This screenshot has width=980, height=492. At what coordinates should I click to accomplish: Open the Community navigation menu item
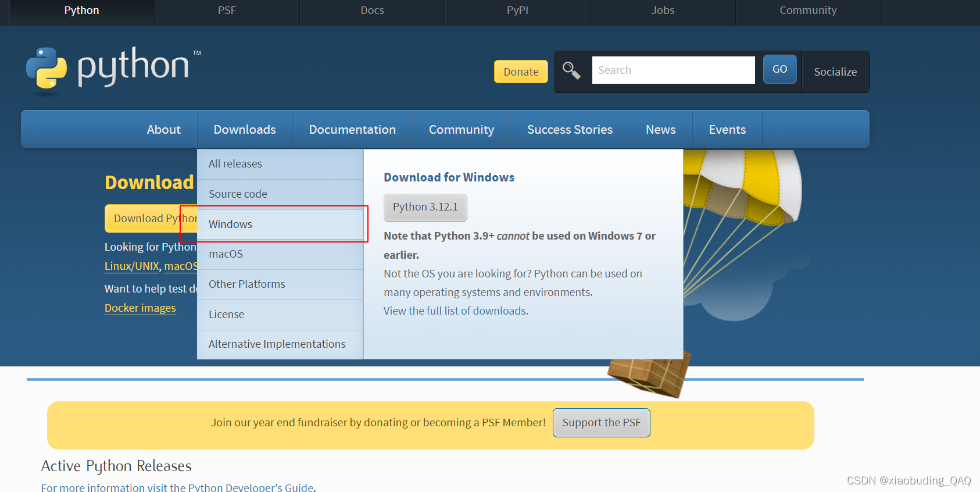pyautogui.click(x=462, y=129)
